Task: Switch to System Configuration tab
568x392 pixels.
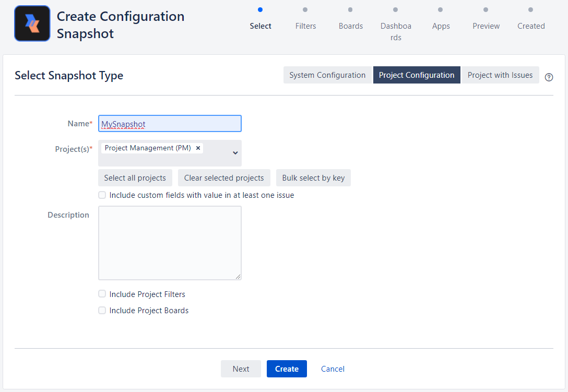Action: point(327,75)
